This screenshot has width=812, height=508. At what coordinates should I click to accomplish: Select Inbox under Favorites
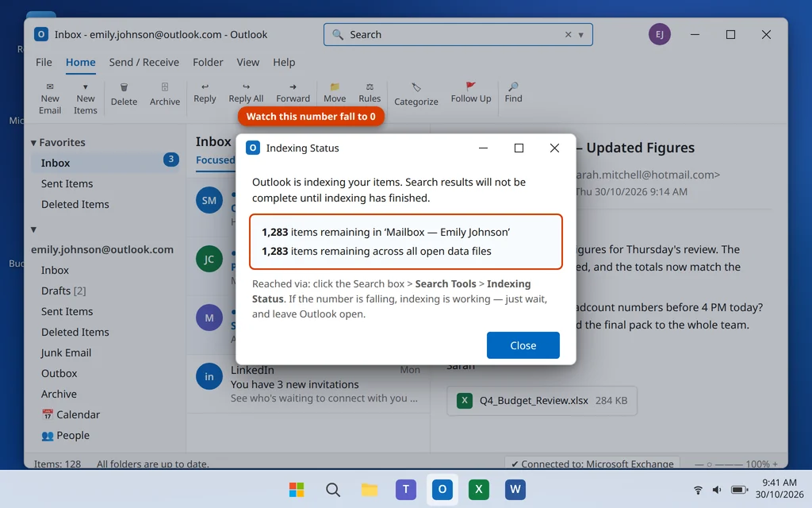pyautogui.click(x=105, y=163)
